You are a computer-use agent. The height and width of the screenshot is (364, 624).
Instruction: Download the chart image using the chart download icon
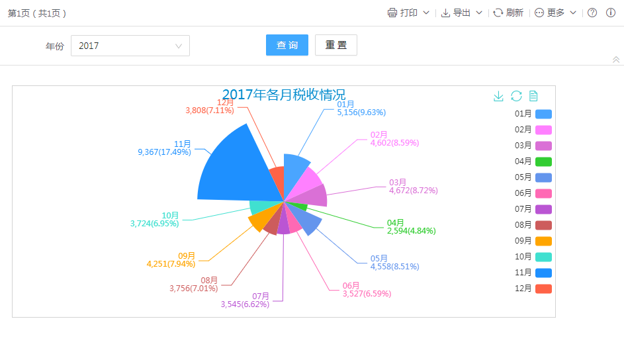point(498,97)
